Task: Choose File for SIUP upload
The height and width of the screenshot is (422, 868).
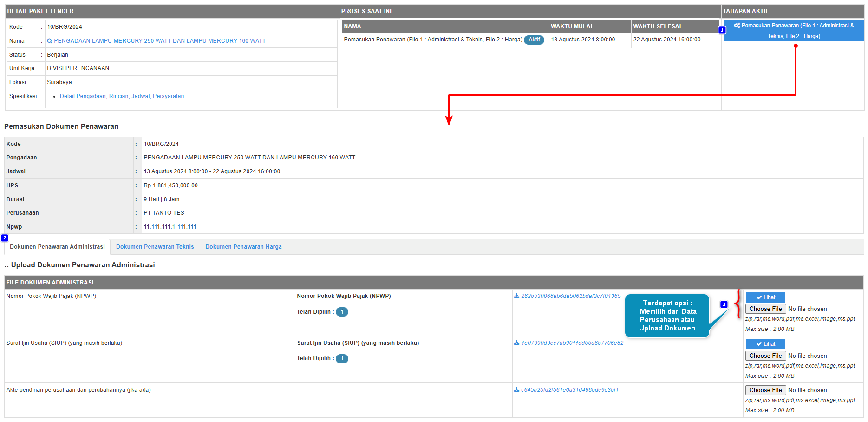Action: (x=765, y=356)
